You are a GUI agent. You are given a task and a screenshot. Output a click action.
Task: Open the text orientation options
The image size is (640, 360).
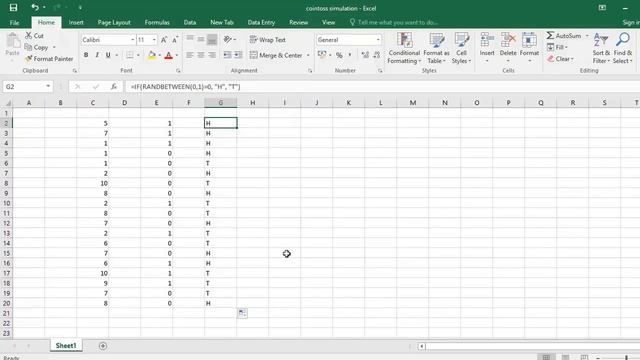229,39
